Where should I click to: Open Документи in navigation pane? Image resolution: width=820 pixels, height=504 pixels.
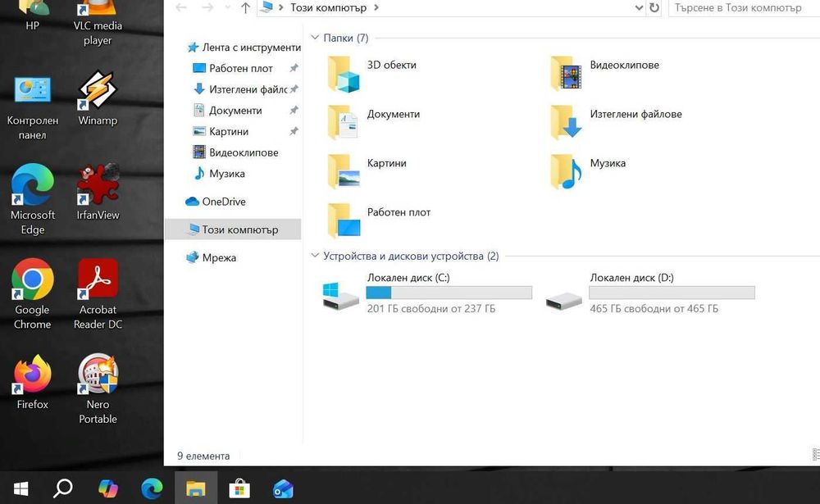click(x=227, y=111)
